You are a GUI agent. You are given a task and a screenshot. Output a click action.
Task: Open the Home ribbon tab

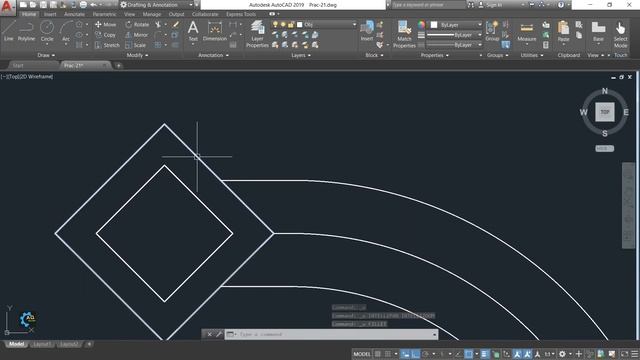[29, 14]
